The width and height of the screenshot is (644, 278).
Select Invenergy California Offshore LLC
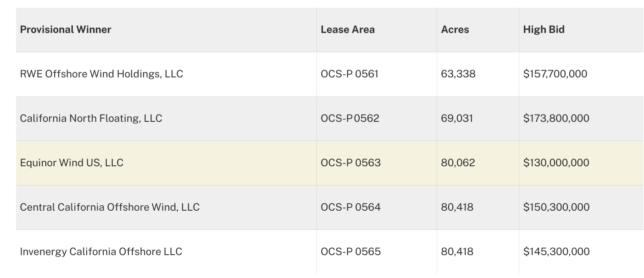[101, 252]
